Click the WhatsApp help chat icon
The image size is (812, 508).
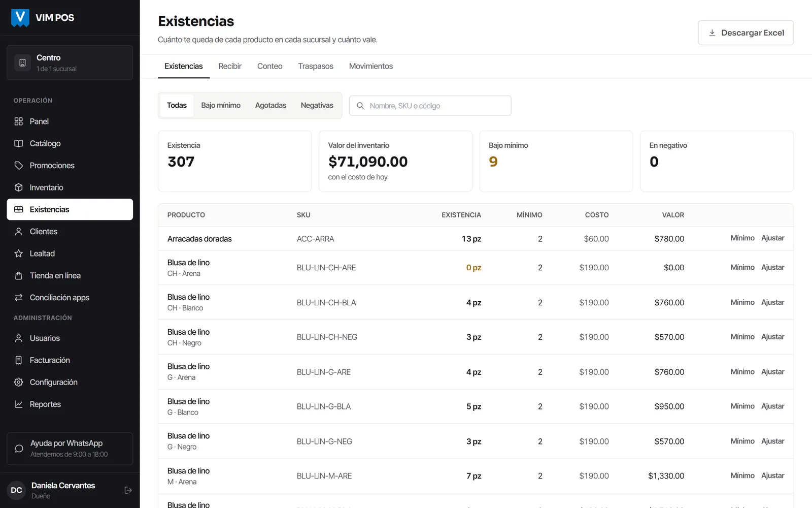(x=19, y=449)
